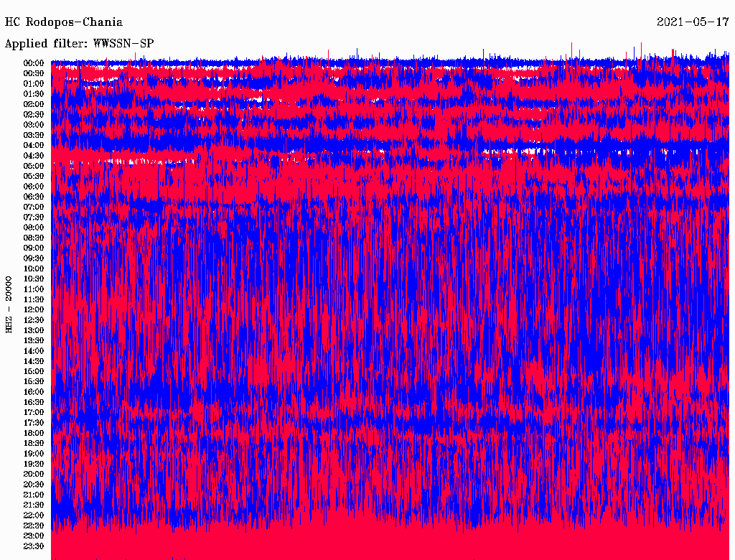The width and height of the screenshot is (735, 560).
Task: Select the 10:00 time row label
Action: pyautogui.click(x=34, y=269)
